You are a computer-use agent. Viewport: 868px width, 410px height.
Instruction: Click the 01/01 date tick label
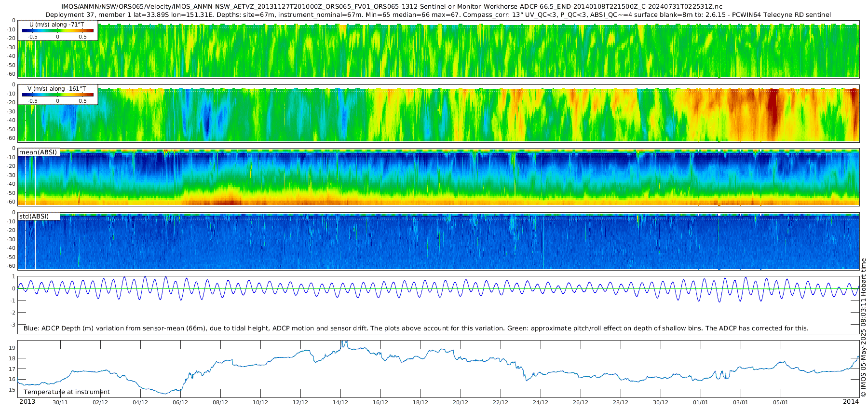701,402
